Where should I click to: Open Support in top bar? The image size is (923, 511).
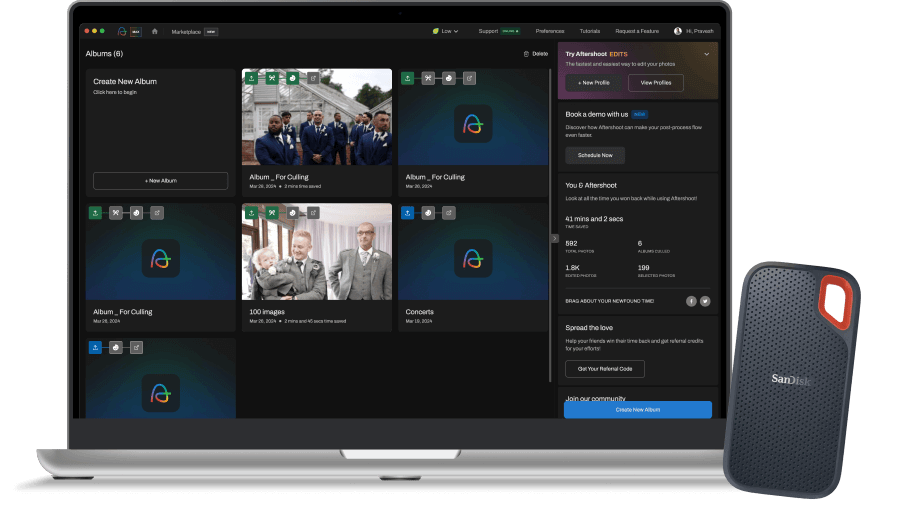point(488,31)
